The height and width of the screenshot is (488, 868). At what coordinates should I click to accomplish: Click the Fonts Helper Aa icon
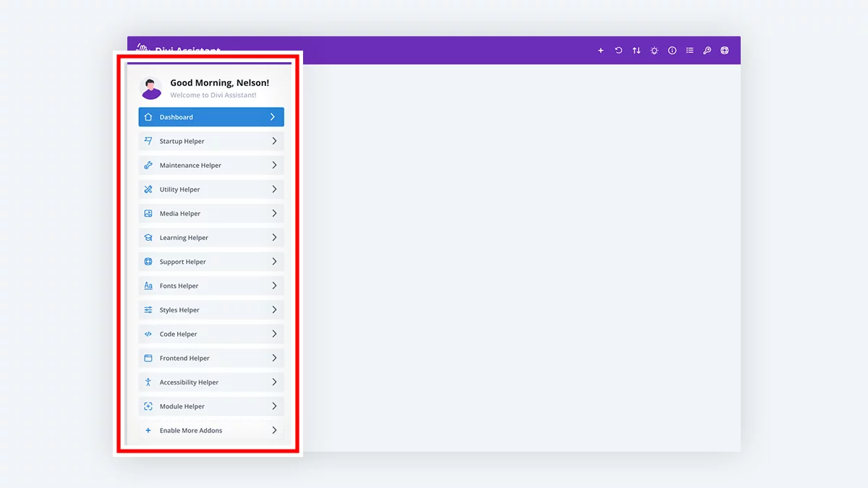click(148, 286)
